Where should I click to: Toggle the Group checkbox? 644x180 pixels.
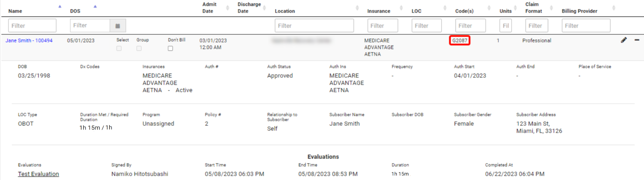click(x=139, y=49)
